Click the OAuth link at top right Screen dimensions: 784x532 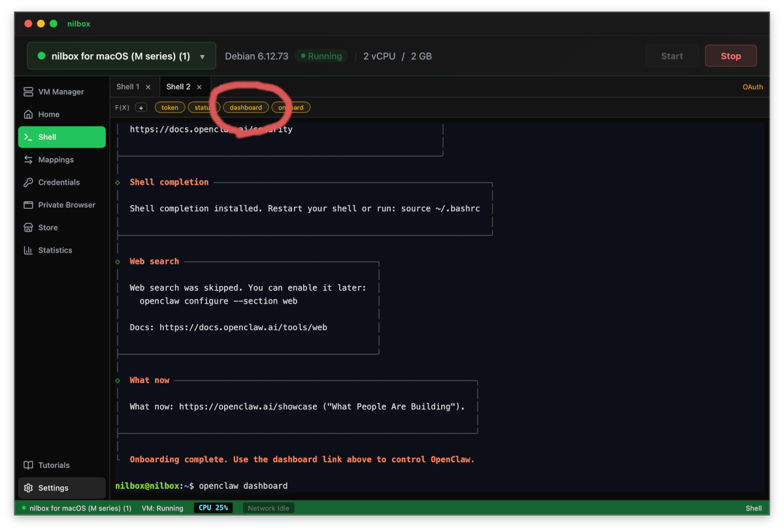752,87
